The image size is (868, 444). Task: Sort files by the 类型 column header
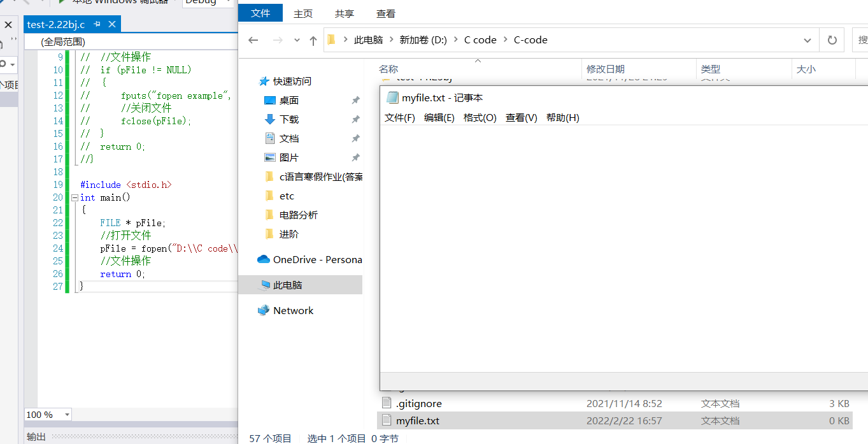(x=711, y=69)
